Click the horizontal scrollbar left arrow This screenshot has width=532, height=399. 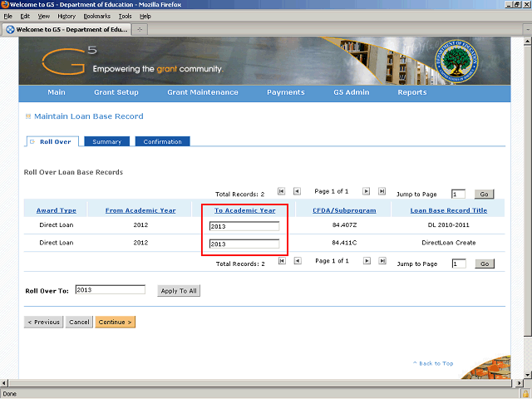tap(4, 383)
